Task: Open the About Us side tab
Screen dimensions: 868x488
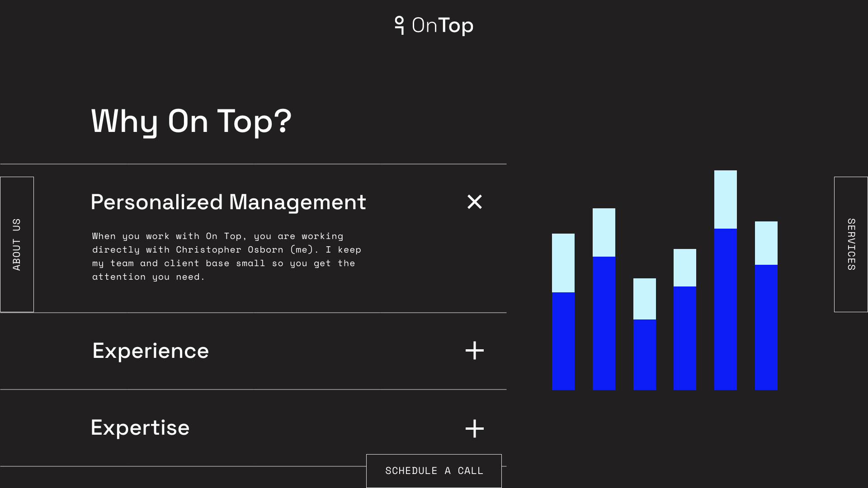Action: click(17, 244)
